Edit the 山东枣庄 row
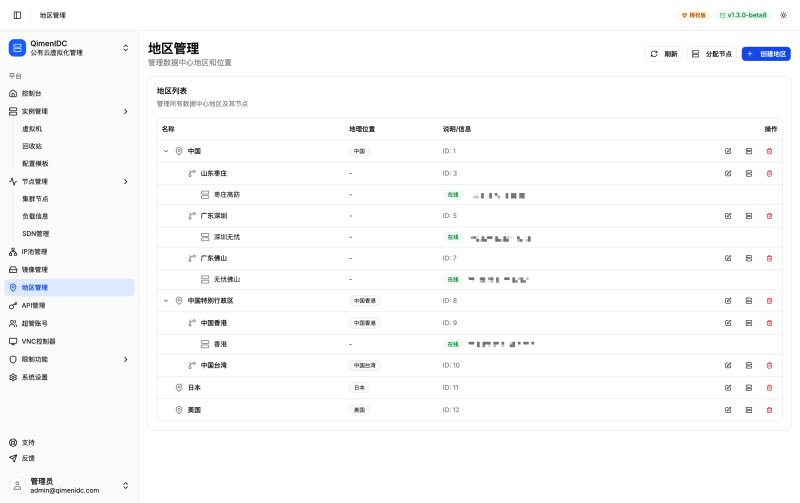Viewport: 800px width, 503px height. point(728,173)
